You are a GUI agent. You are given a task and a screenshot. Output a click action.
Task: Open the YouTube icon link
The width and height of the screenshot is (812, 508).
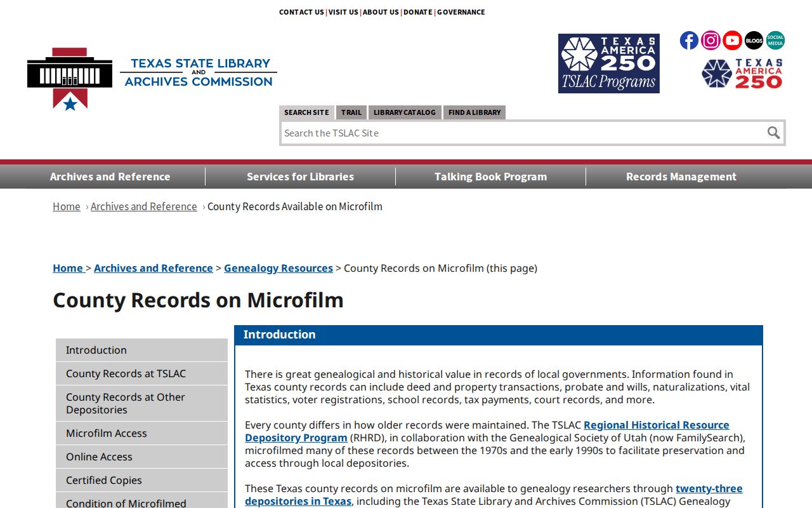pyautogui.click(x=732, y=41)
